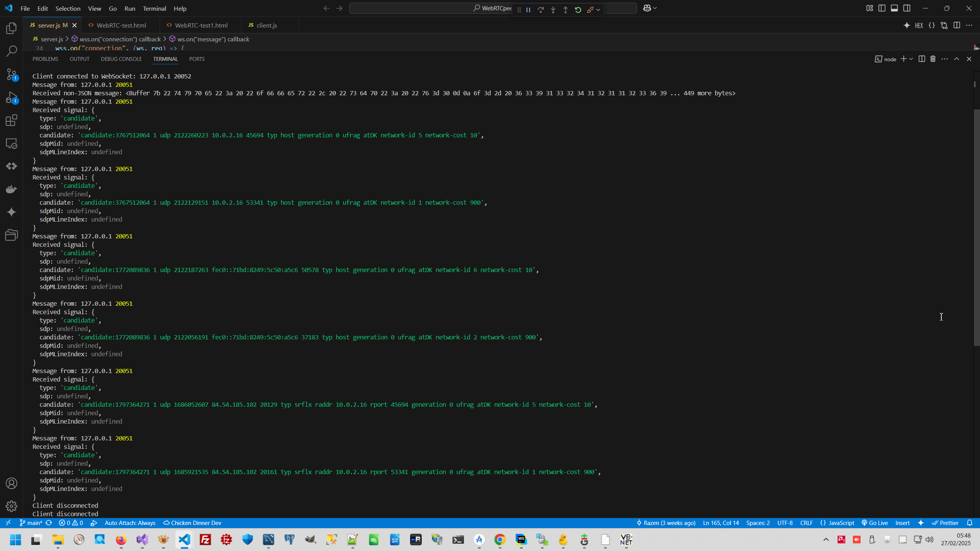Open the Search view in sidebar
Screen dimensions: 980x551
11,51
